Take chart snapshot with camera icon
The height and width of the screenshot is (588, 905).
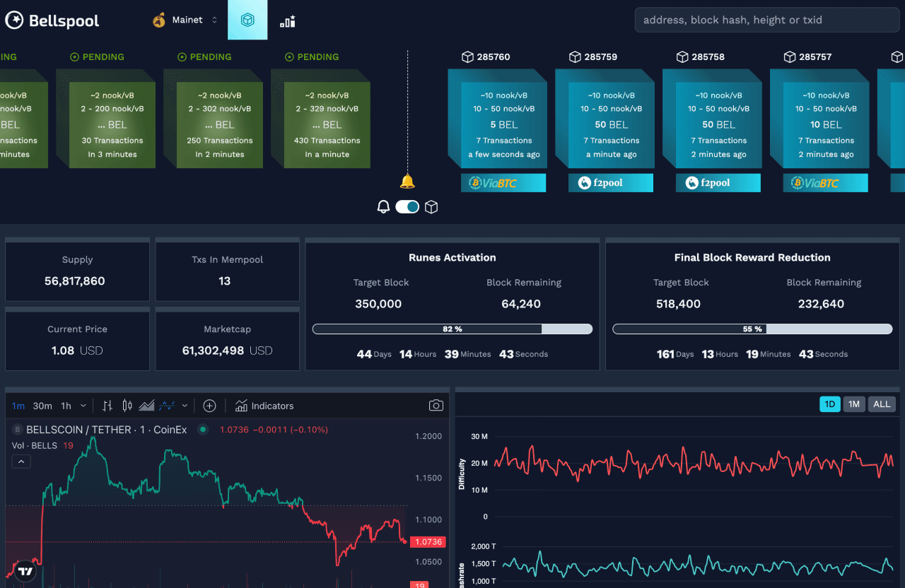click(436, 406)
